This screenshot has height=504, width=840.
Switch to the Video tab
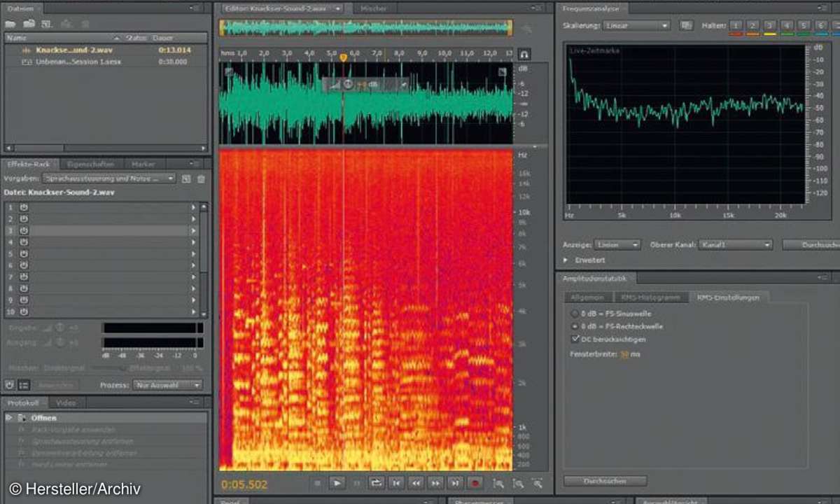point(66,403)
